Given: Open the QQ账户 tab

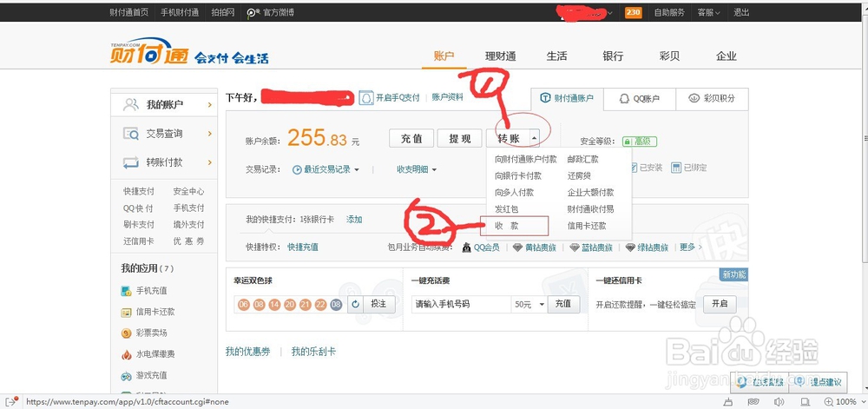Looking at the screenshot, I should [x=640, y=98].
